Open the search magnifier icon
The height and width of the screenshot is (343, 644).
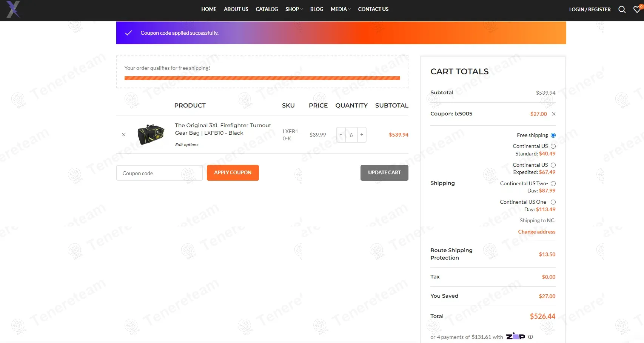[x=622, y=9]
